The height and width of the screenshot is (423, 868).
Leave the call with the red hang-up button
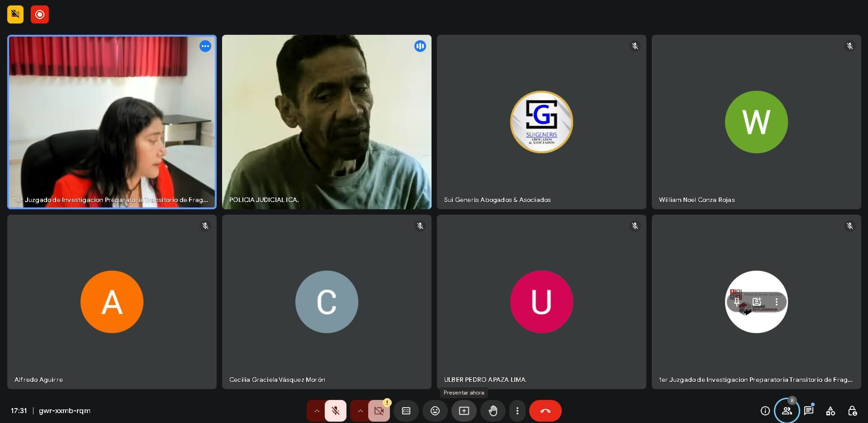(545, 411)
